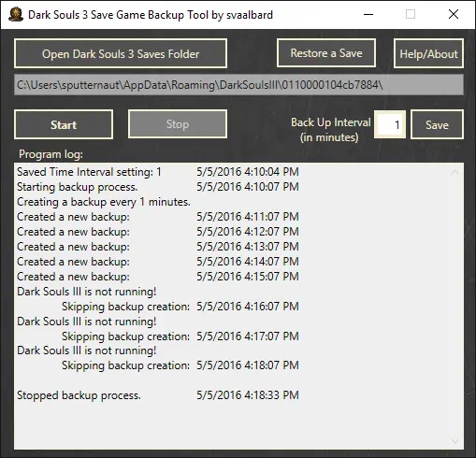Select the saves folder path field
The image size is (476, 458).
tap(238, 85)
